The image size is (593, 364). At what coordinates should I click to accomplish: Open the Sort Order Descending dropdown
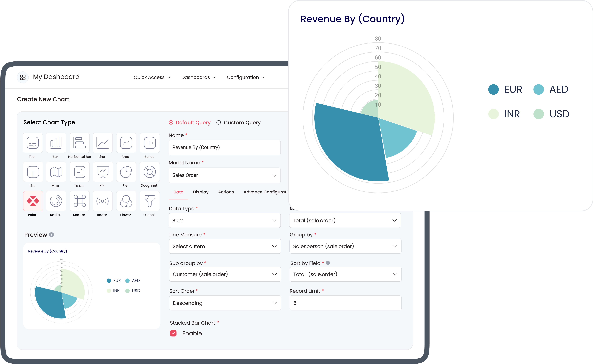pyautogui.click(x=225, y=303)
